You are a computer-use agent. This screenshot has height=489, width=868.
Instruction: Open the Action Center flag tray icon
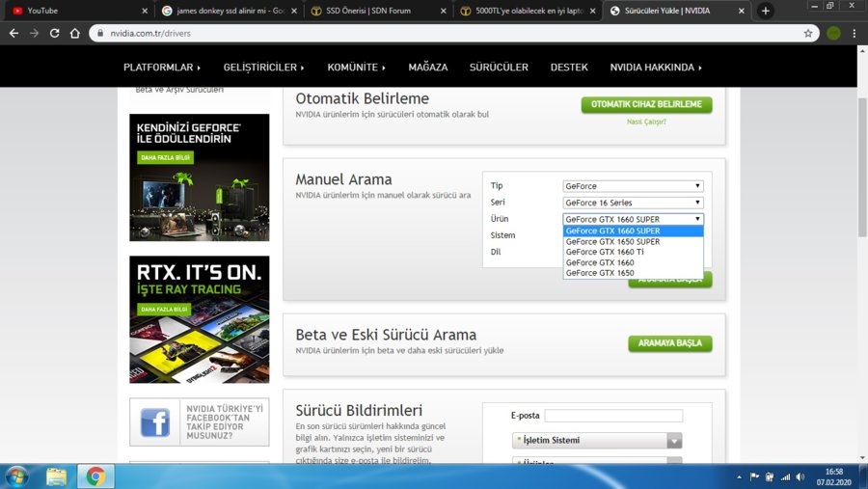[x=754, y=476]
